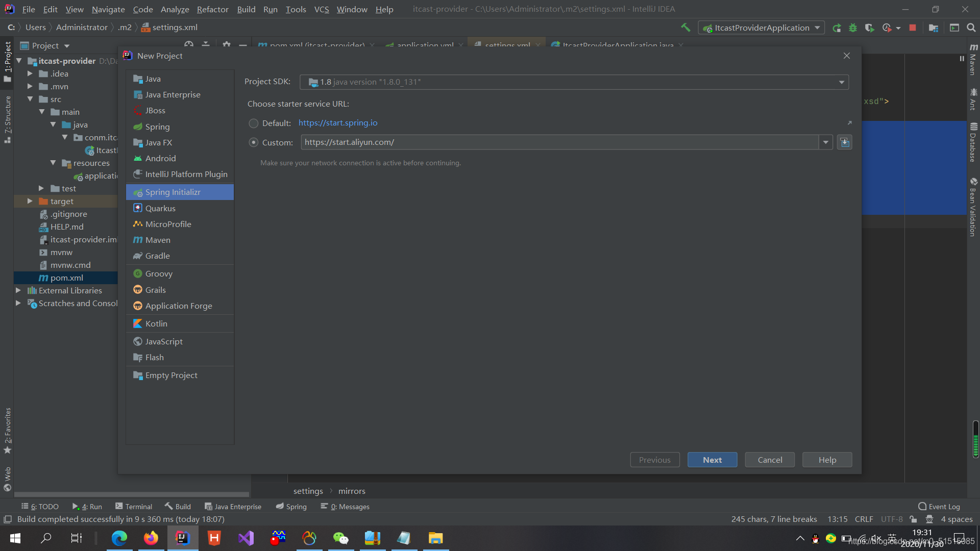
Task: Click the Debug bug icon in toolbar
Action: click(853, 28)
